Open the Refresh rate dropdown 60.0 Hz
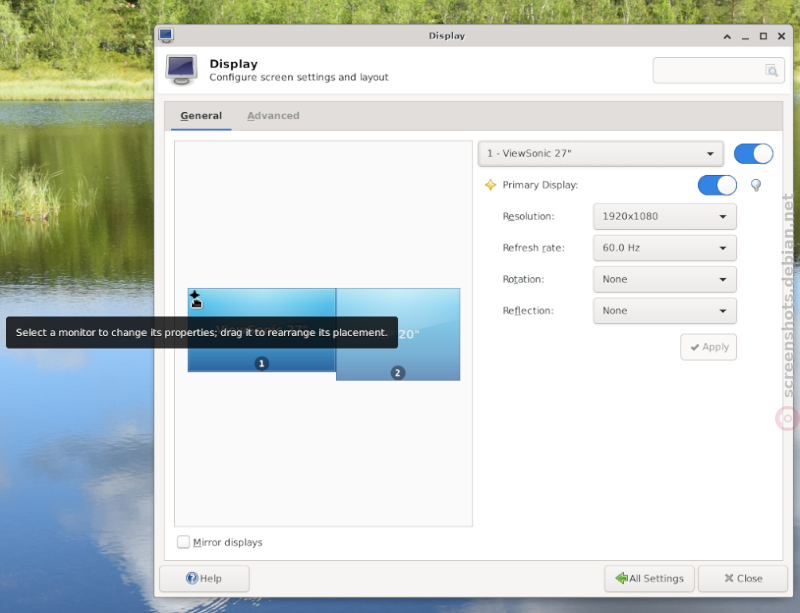Screen dimensions: 800x613 (664, 248)
